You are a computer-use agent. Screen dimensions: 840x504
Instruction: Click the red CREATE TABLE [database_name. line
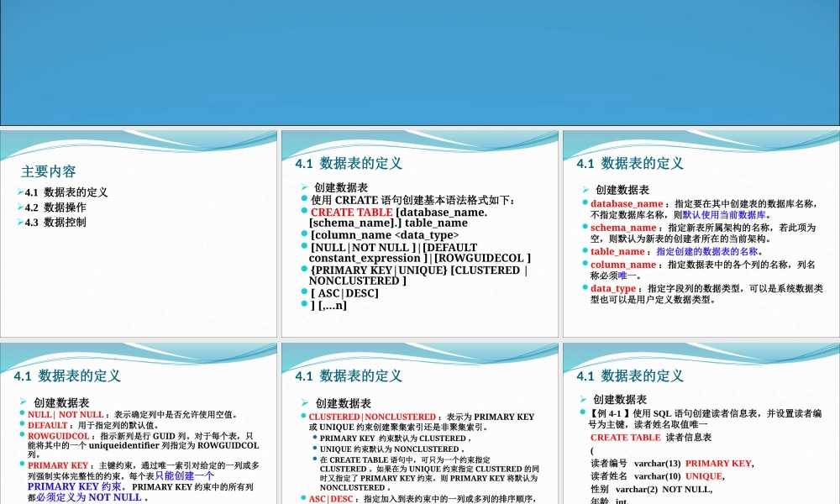(x=399, y=212)
